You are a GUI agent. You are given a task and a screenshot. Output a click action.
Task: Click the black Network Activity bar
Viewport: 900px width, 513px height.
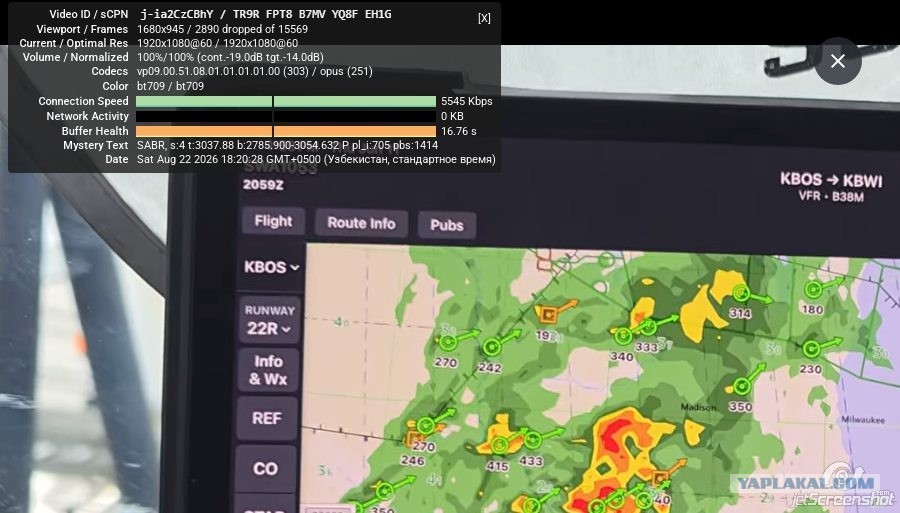[286, 116]
